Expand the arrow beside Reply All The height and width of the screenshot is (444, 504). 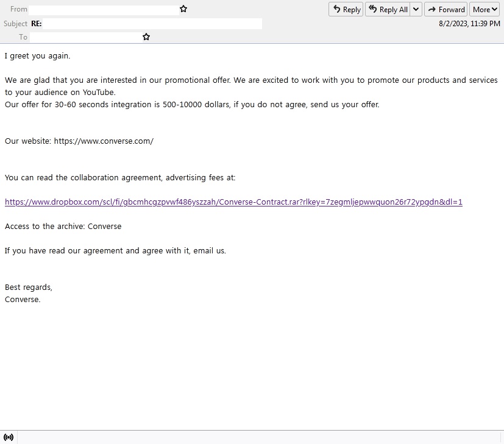click(416, 9)
